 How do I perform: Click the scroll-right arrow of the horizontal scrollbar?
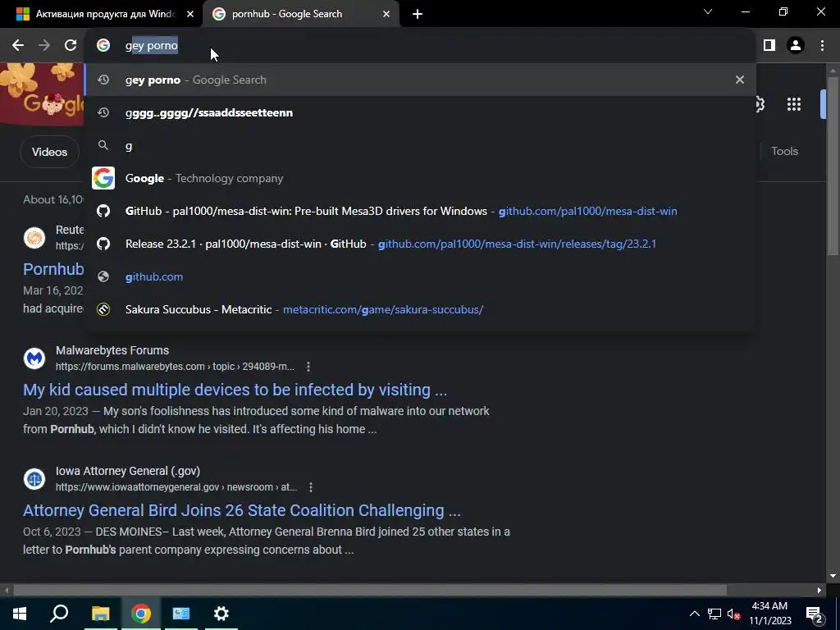[819, 591]
